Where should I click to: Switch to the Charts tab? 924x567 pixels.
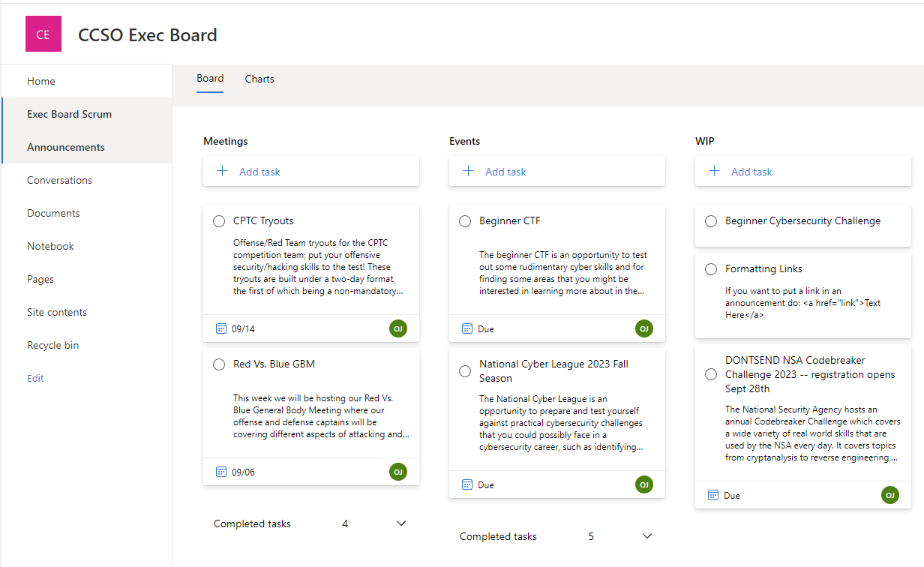[259, 78]
